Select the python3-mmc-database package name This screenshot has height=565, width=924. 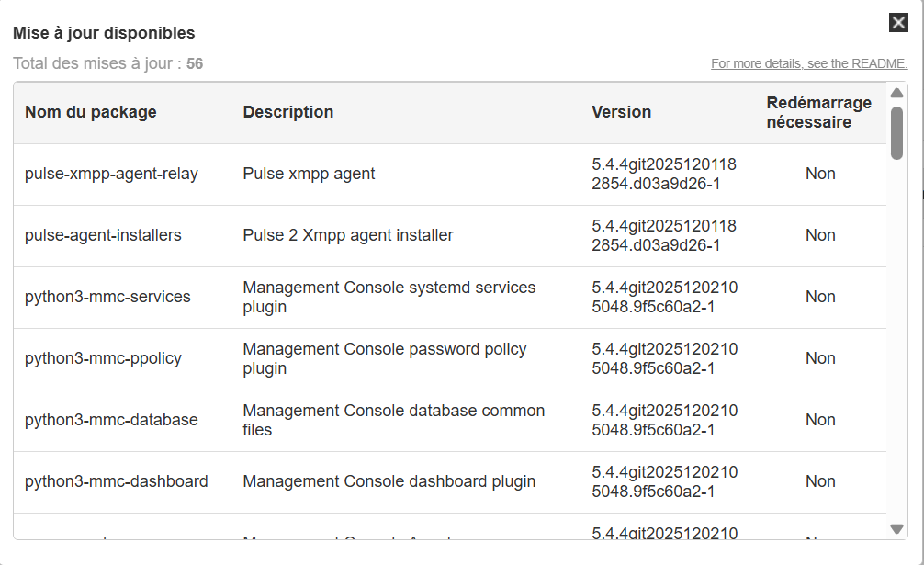click(x=111, y=420)
